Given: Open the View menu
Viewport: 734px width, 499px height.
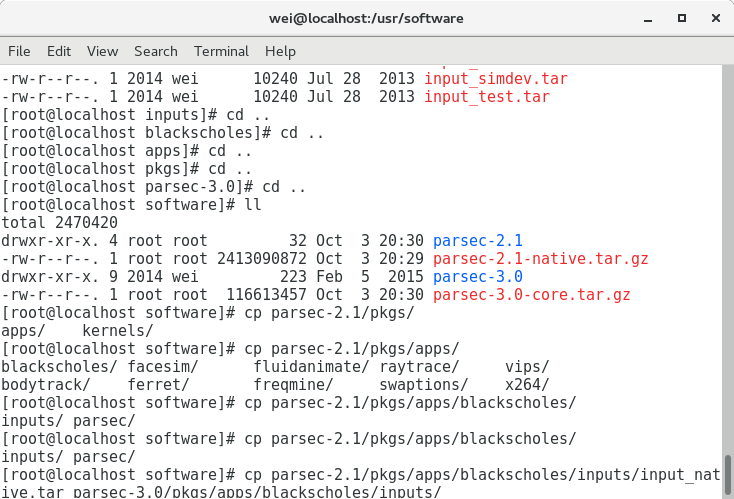Looking at the screenshot, I should tap(103, 51).
